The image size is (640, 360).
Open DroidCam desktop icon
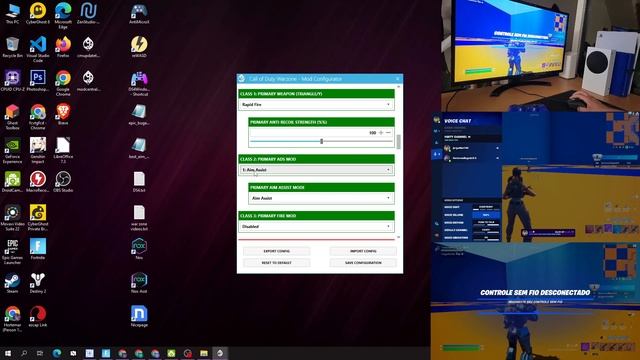[12, 182]
